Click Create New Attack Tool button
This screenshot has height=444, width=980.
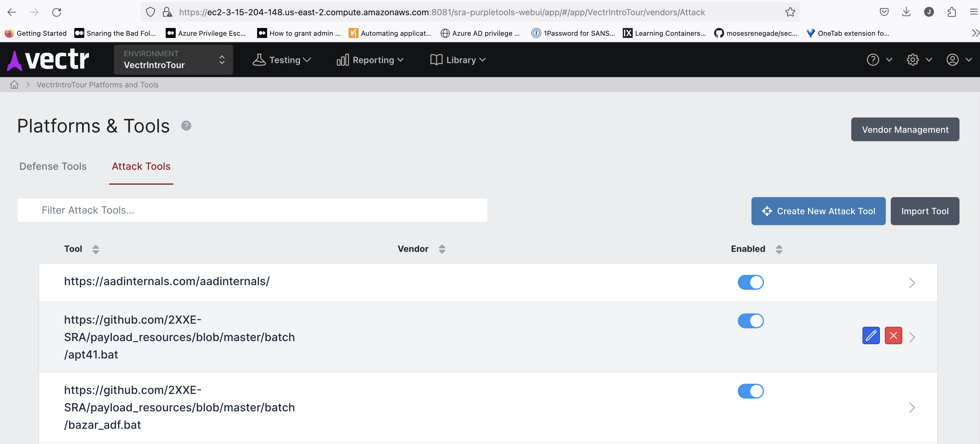[818, 211]
